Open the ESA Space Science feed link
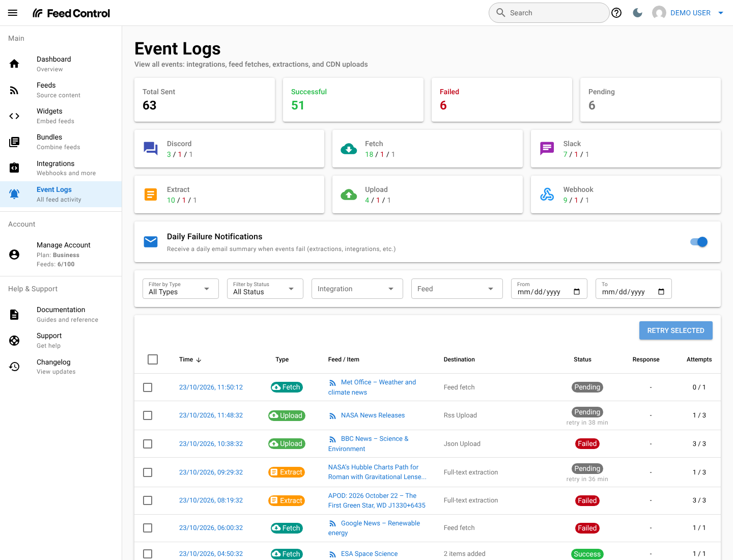Screen dimensions: 733x560 pyautogui.click(x=369, y=554)
